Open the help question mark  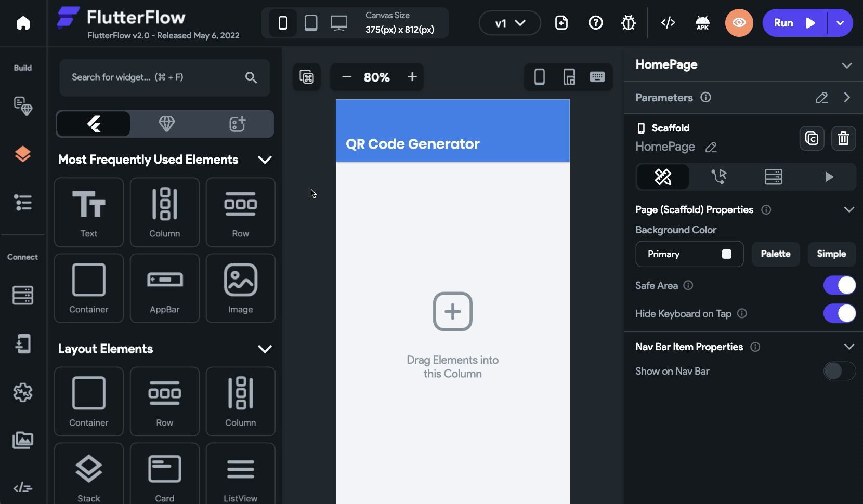coord(595,22)
